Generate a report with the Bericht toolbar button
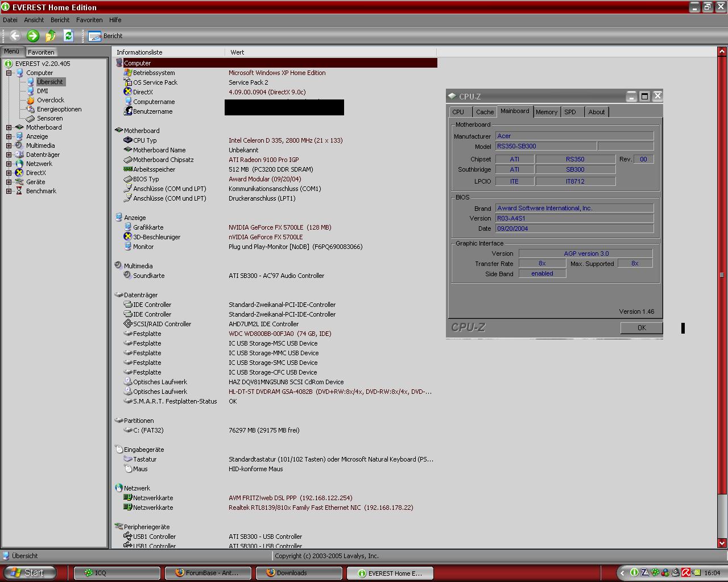728x582 pixels. point(106,36)
